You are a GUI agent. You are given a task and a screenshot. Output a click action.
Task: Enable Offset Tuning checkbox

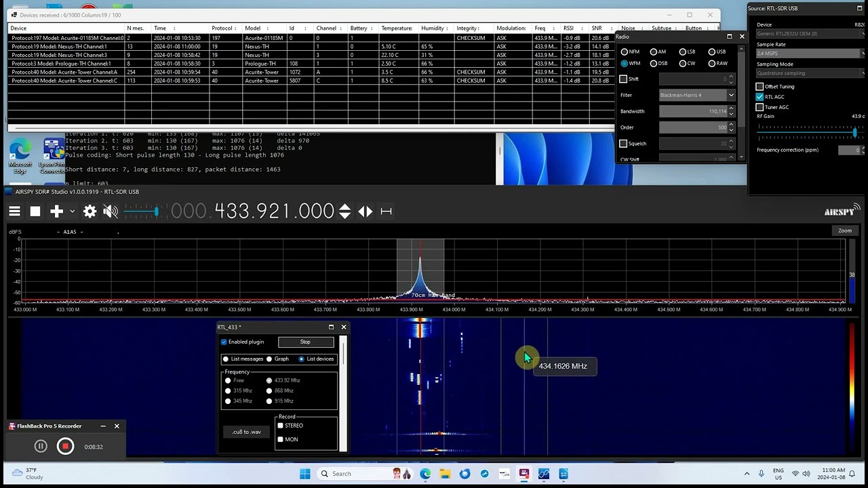[x=759, y=87]
